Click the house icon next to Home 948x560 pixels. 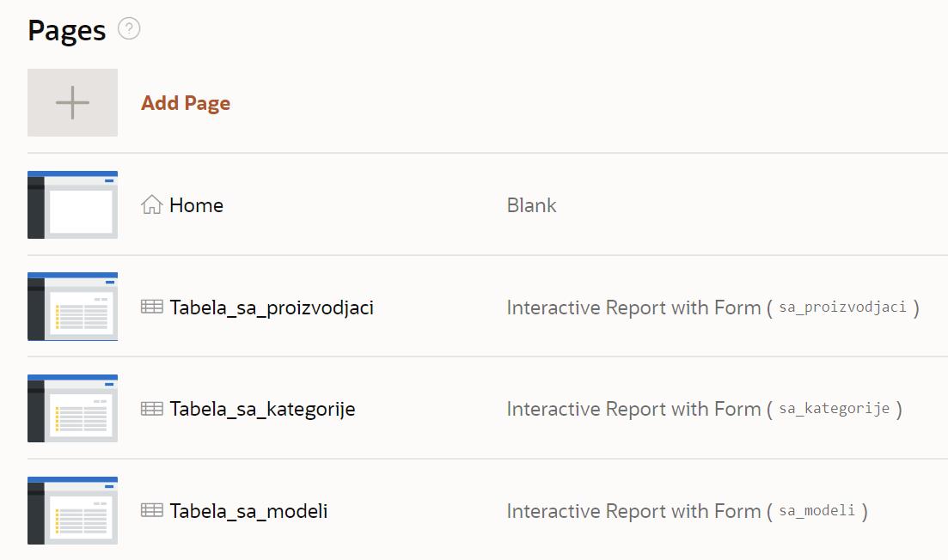152,205
